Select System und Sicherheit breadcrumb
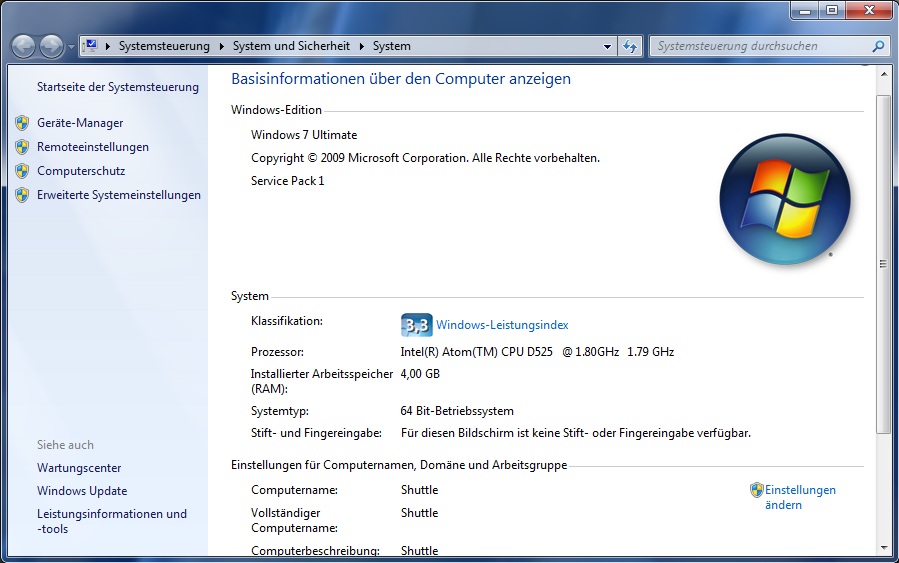This screenshot has width=899, height=563. click(x=291, y=46)
